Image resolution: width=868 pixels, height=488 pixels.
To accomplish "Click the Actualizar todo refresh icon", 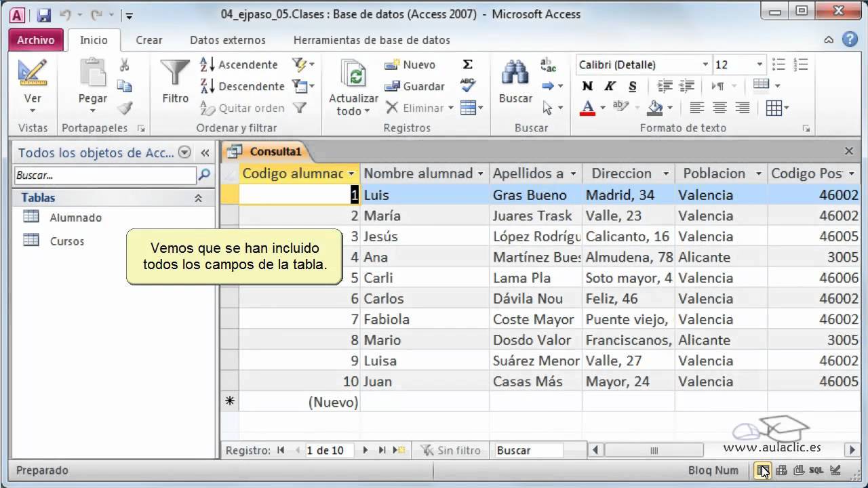I will (353, 75).
